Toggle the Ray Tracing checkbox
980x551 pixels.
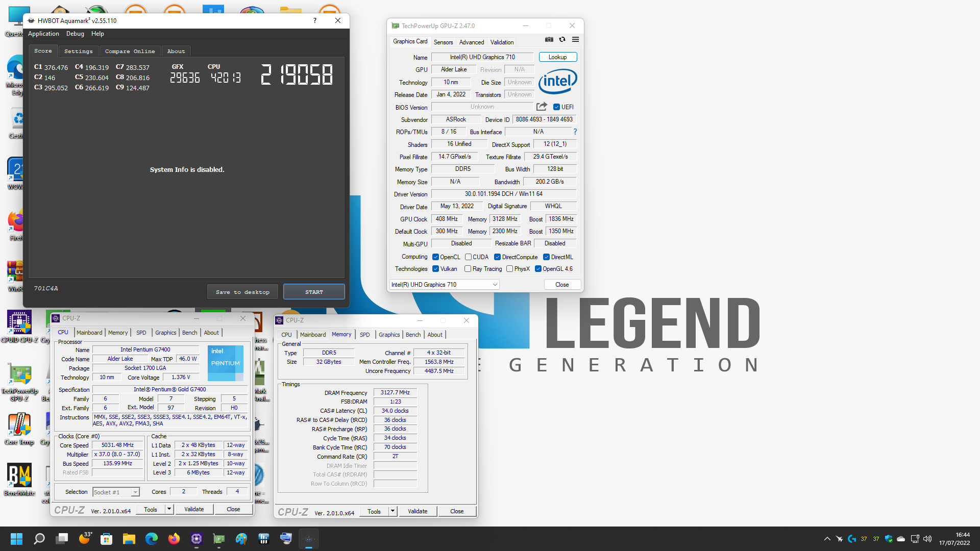[468, 269]
